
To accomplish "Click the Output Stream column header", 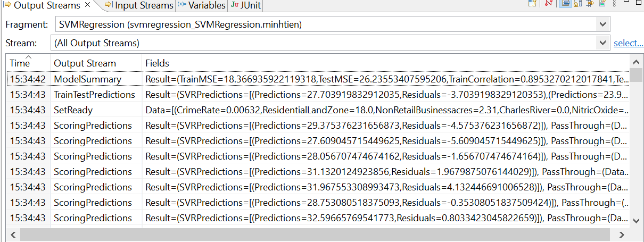I will click(85, 63).
